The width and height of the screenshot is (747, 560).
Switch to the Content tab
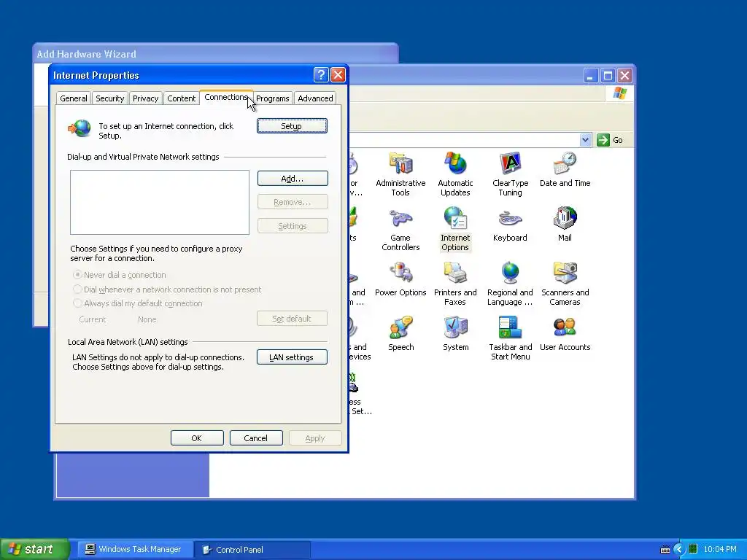click(181, 98)
